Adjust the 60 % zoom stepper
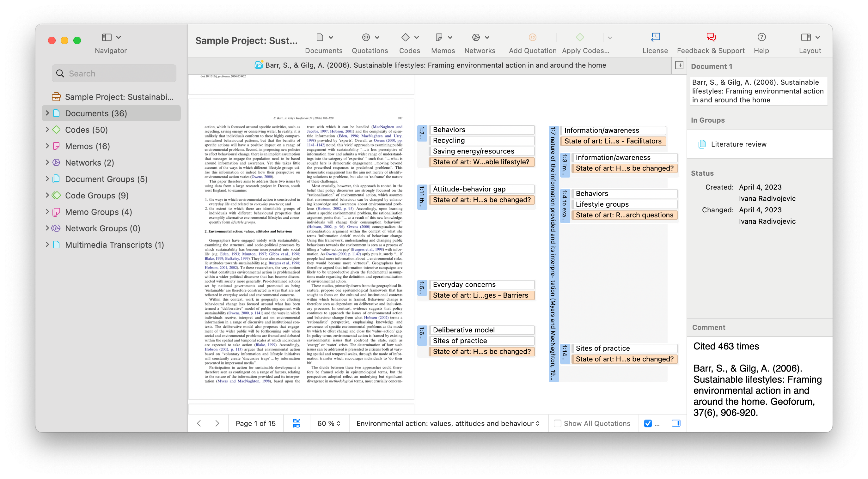This screenshot has width=868, height=479. 339,423
